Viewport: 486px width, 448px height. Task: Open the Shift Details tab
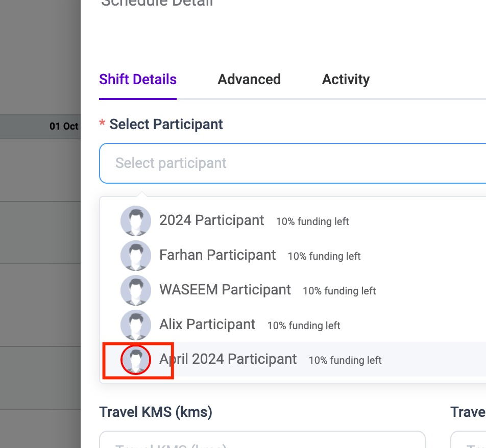click(138, 79)
